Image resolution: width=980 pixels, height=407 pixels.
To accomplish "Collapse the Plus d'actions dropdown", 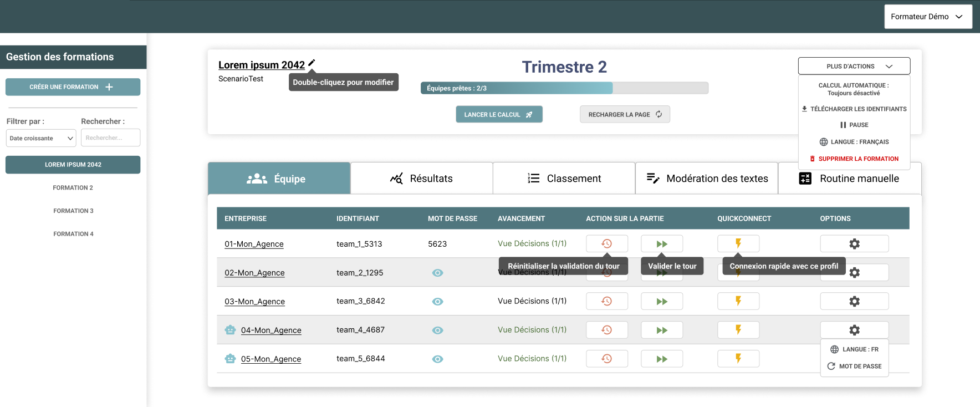I will [854, 66].
